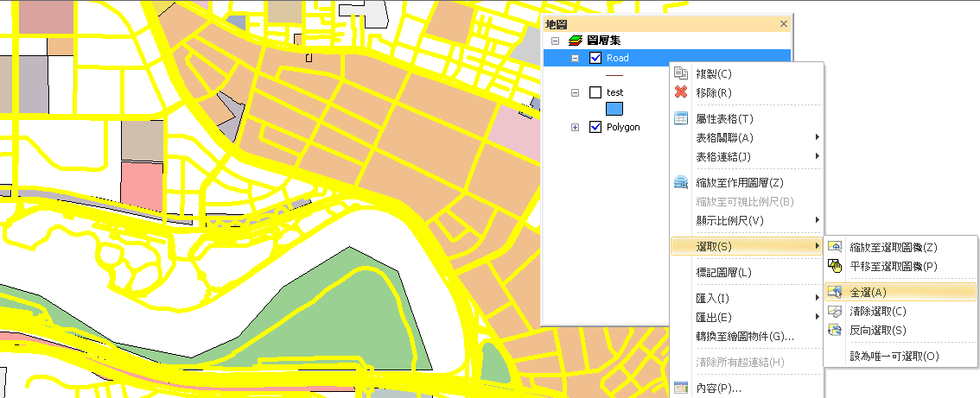The height and width of the screenshot is (398, 980).
Task: Choose 平移至選取圖徵(P) in submenu
Action: 900,266
